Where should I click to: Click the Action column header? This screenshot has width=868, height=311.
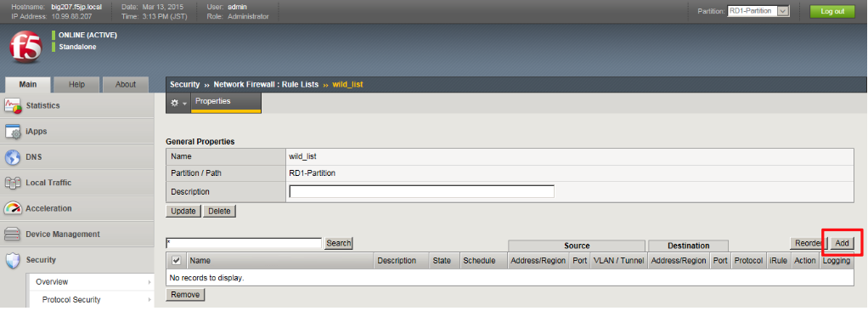pos(805,261)
